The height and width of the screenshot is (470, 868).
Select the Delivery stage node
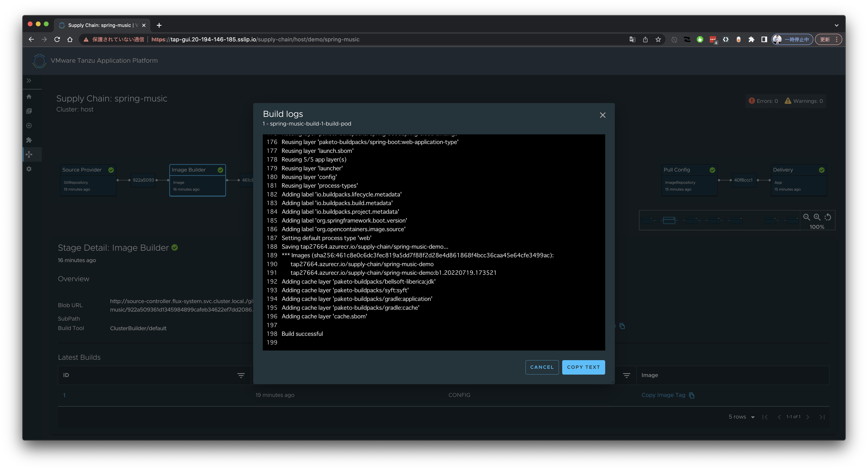(x=799, y=180)
